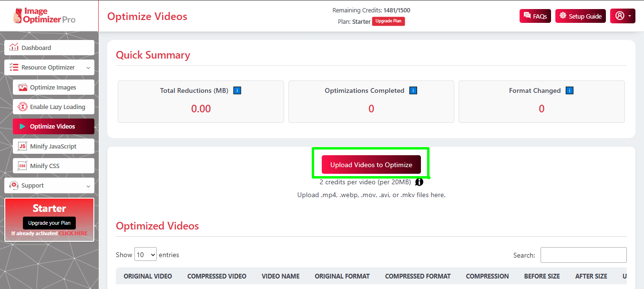Screen dimensions: 644x289
Task: Click the CSS file icon
Action: coord(22,166)
